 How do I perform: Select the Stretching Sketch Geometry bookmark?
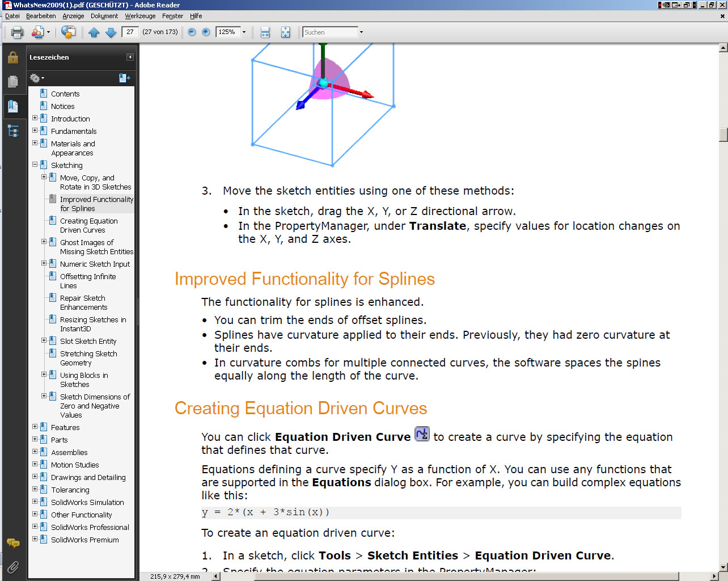[88, 358]
